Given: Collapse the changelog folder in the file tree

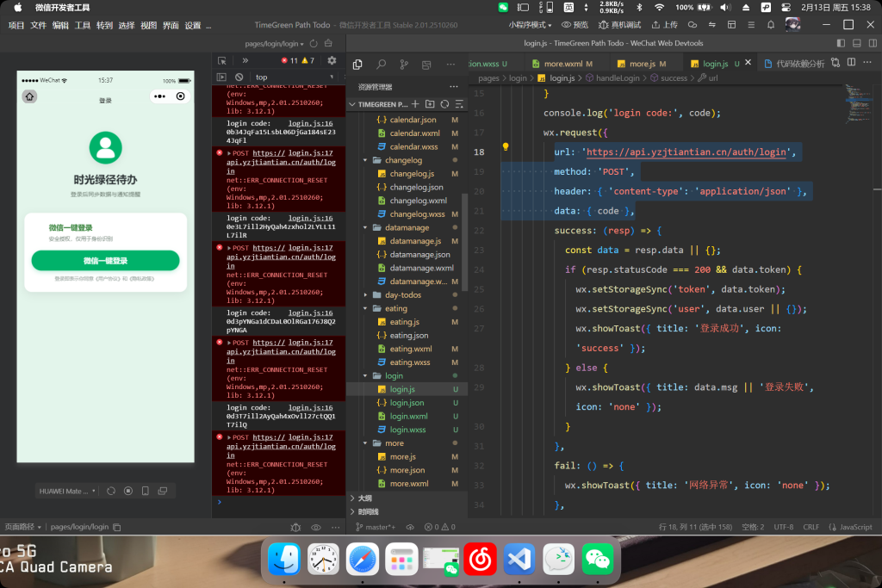Looking at the screenshot, I should click(403, 160).
